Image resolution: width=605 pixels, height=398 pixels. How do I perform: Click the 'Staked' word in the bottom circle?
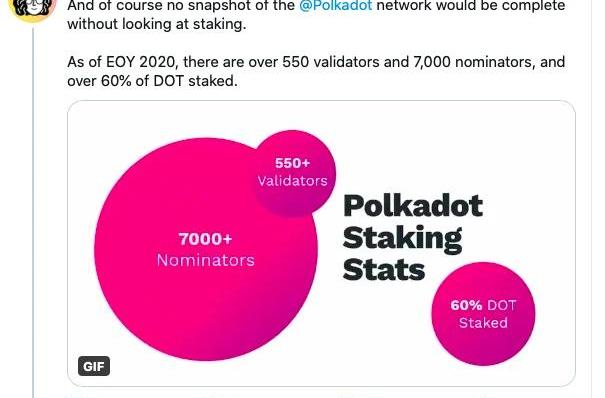[x=483, y=323]
